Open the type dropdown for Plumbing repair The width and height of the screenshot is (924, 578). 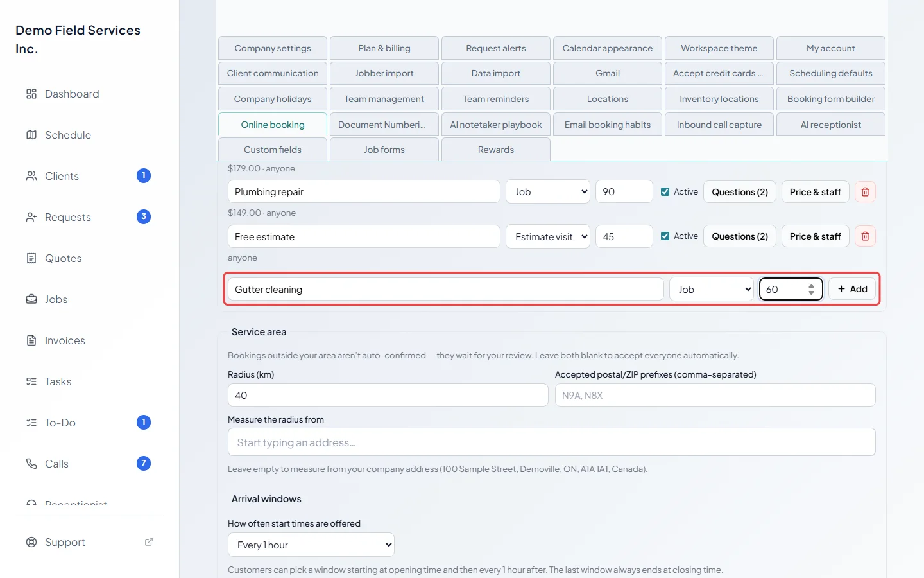[548, 192]
